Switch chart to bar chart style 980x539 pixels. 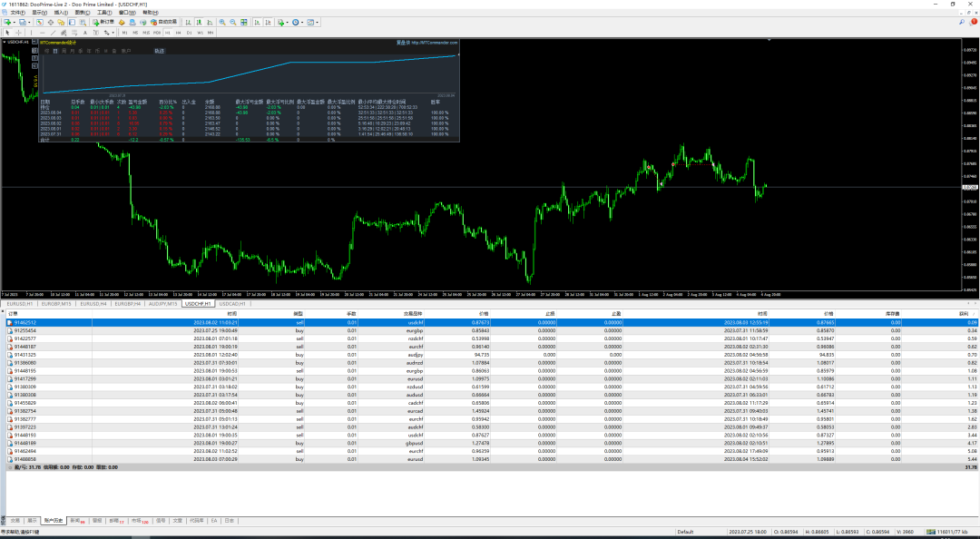coord(188,22)
